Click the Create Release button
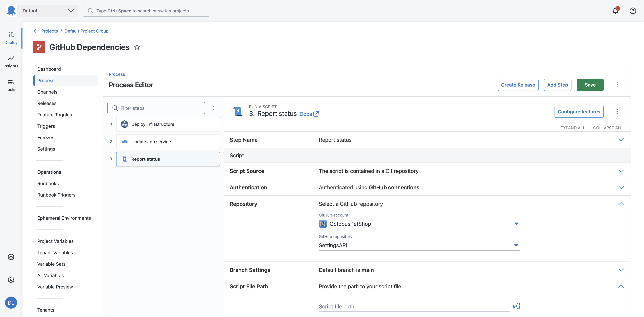The image size is (644, 317). tap(518, 85)
